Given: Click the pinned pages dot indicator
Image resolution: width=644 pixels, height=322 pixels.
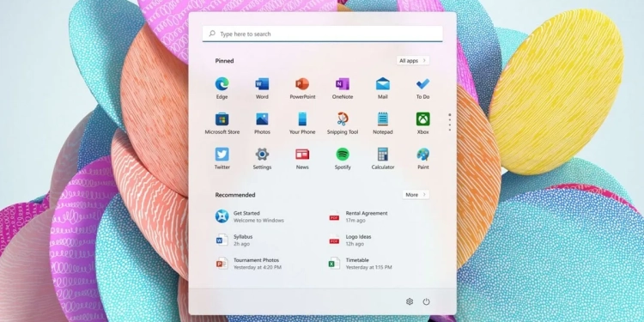Looking at the screenshot, I should click(450, 123).
